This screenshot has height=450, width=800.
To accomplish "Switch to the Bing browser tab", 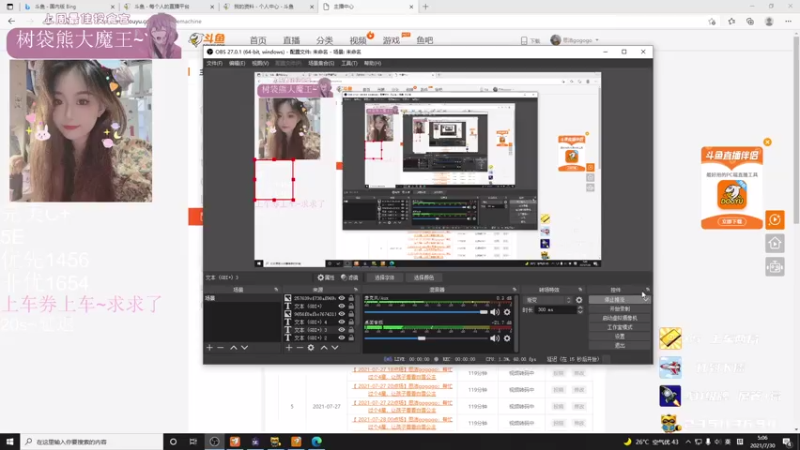I will point(68,7).
